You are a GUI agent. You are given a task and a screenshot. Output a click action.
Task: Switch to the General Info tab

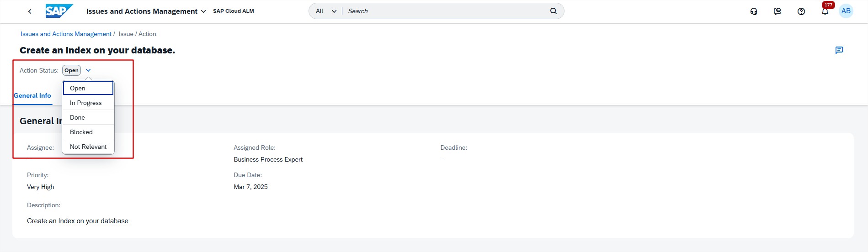click(x=32, y=95)
